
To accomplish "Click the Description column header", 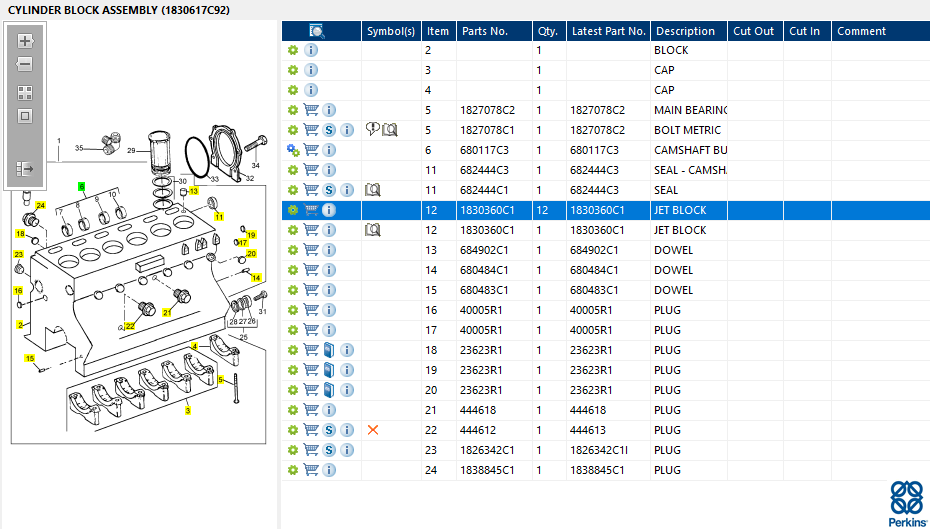I will coord(689,31).
